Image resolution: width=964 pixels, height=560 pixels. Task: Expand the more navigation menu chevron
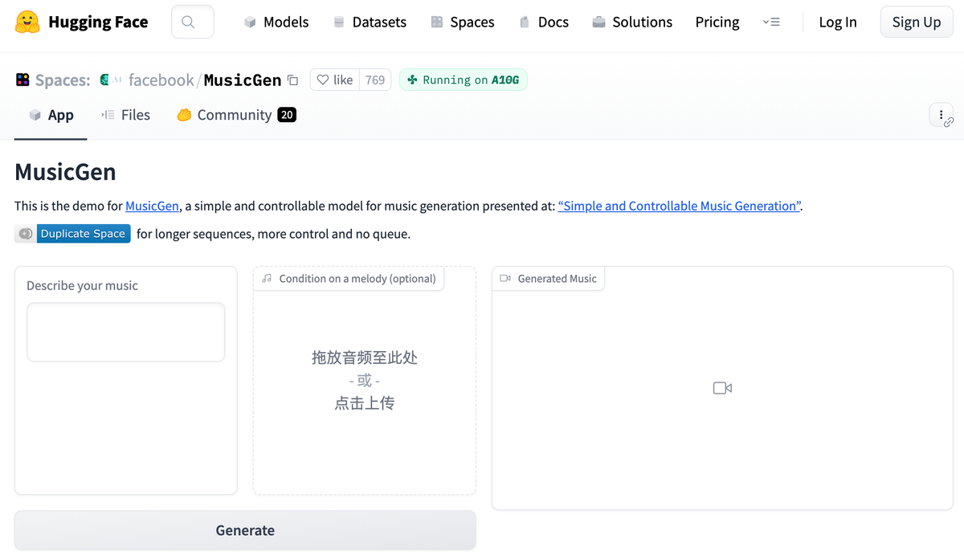tap(771, 22)
